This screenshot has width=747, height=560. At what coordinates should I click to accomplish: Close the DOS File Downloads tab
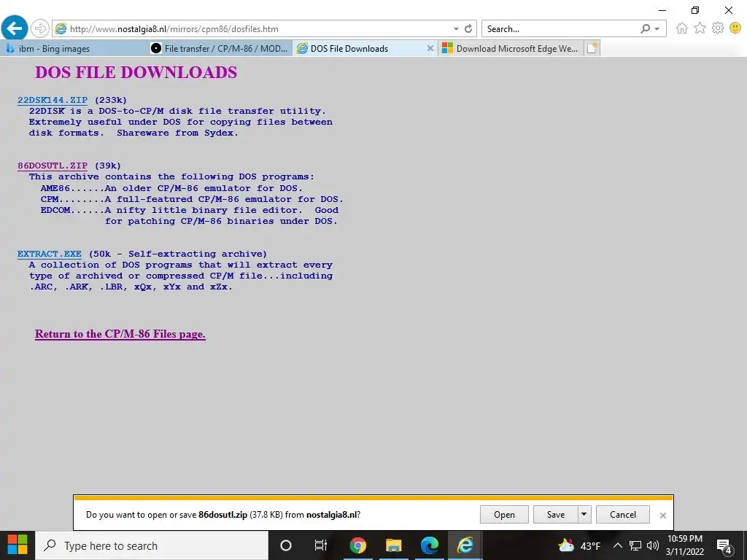click(430, 48)
